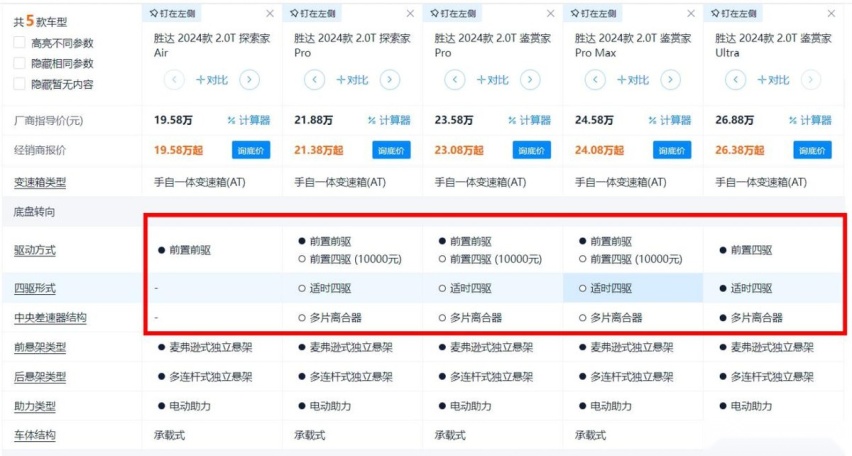Click the 26.38万起 dealer price

tap(740, 151)
